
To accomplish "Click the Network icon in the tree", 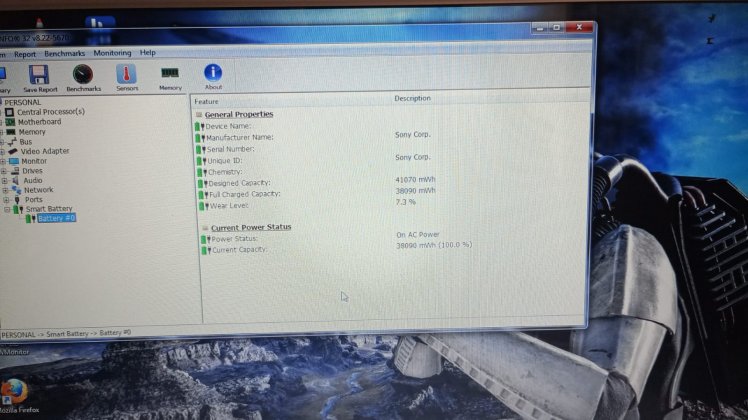I will pyautogui.click(x=17, y=190).
